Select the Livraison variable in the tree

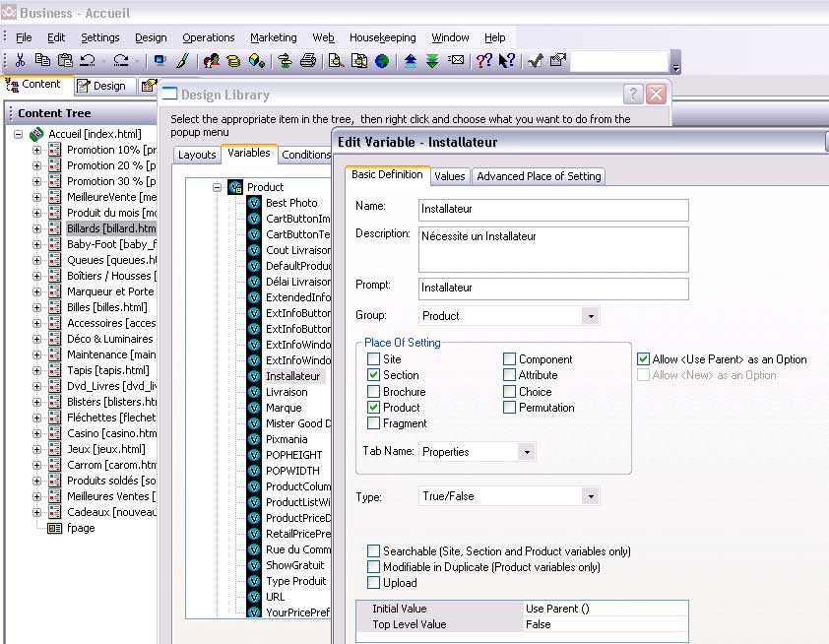point(287,392)
